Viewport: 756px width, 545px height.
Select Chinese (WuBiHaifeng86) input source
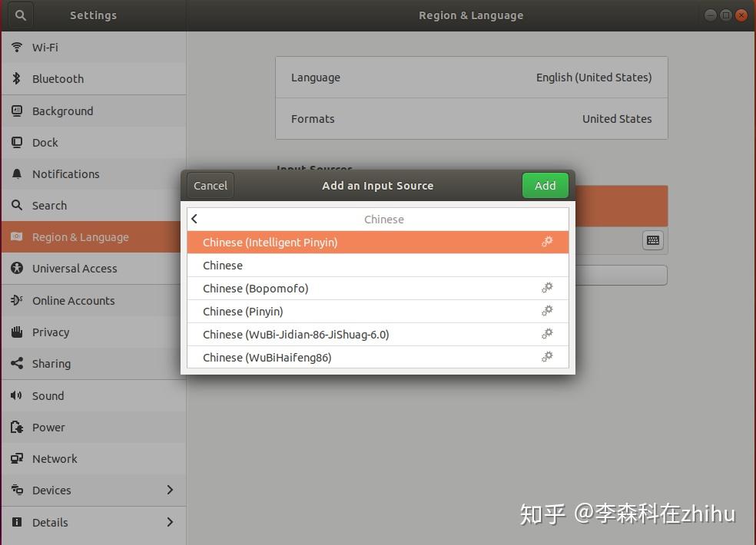377,357
